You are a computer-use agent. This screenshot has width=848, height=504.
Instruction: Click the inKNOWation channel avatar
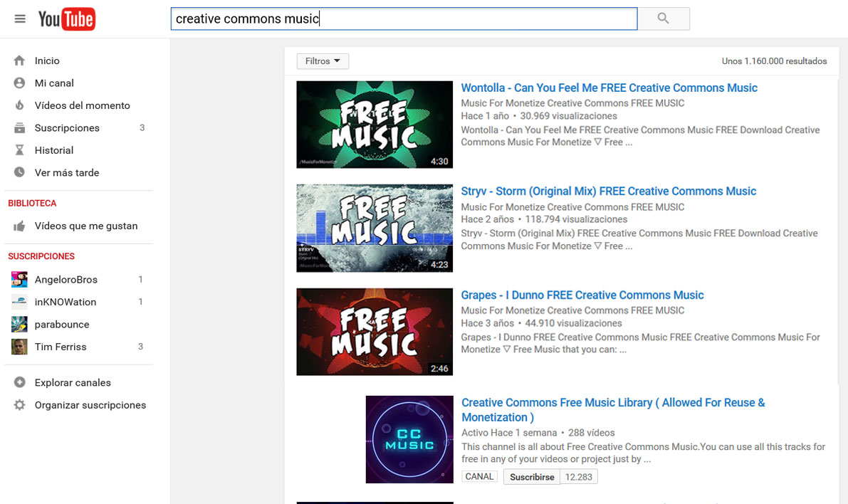point(19,302)
